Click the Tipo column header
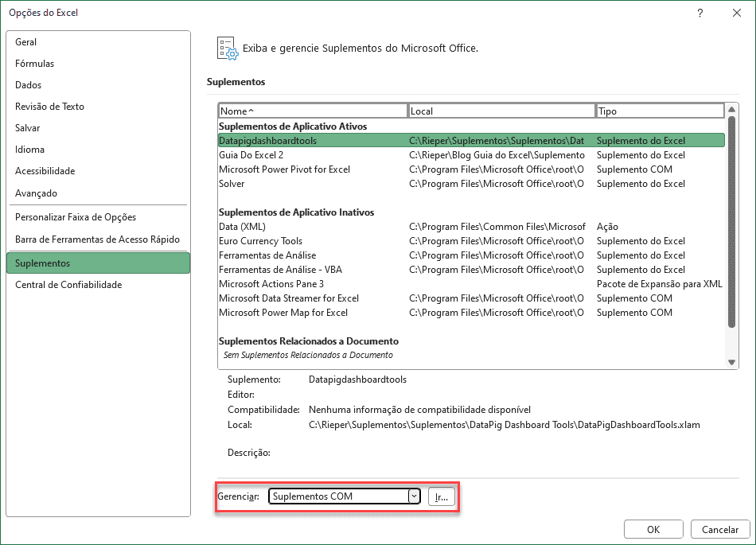The width and height of the screenshot is (756, 545). [x=660, y=111]
